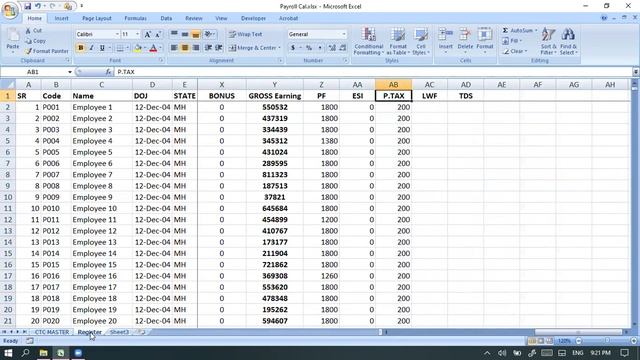
Task: Apply cell borders button
Action: pyautogui.click(x=120, y=48)
